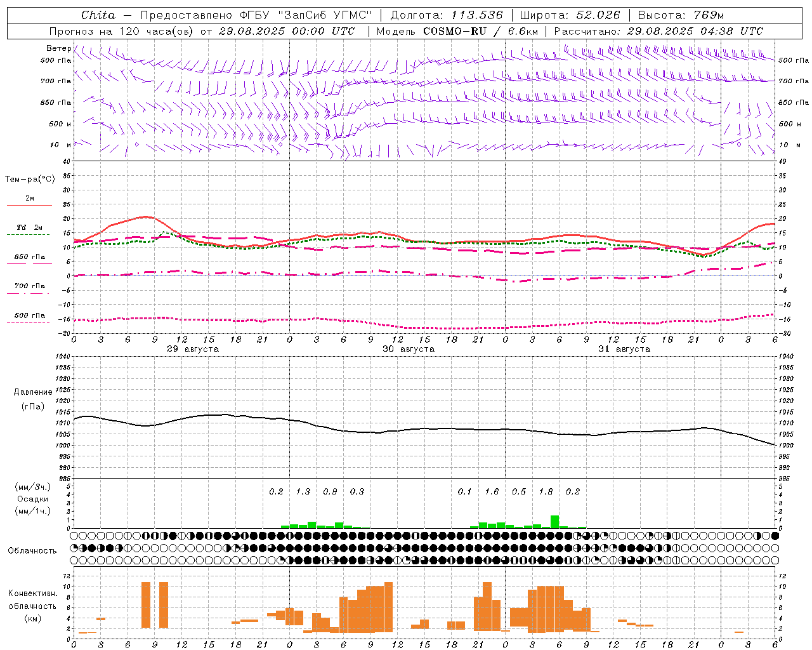This screenshot has height=650, width=812.
Task: Click the "Ветер" wind panel label
Action: (58, 48)
